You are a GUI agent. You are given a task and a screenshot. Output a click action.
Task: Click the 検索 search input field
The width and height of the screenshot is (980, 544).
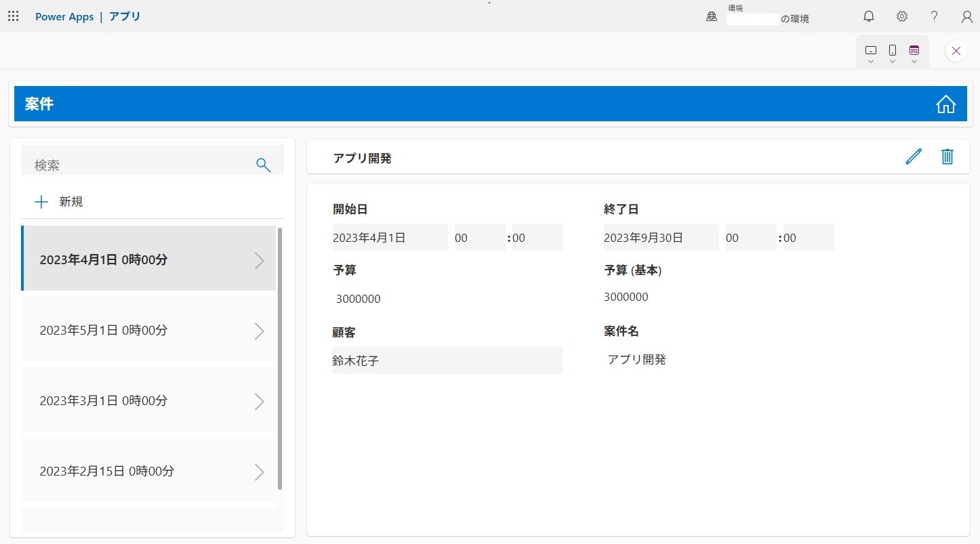[x=139, y=165]
